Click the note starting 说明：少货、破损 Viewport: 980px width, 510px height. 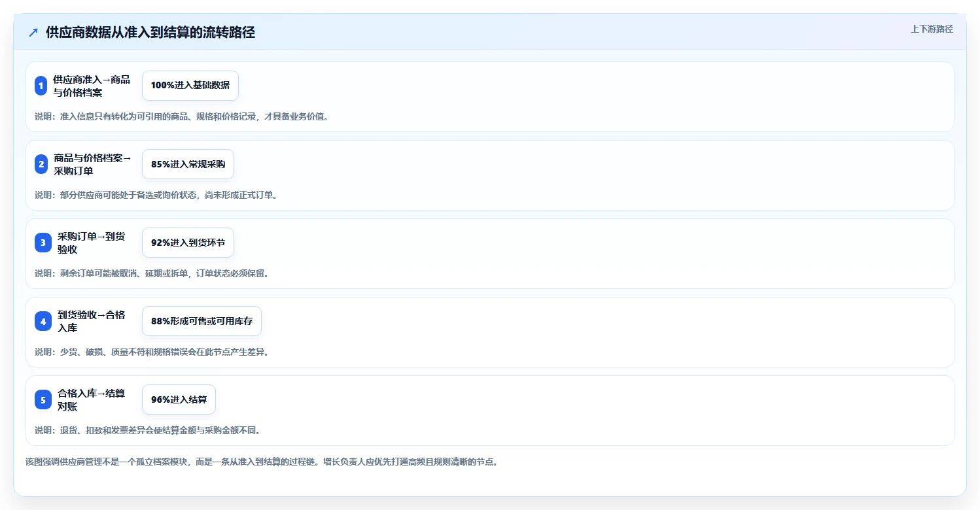coord(152,352)
